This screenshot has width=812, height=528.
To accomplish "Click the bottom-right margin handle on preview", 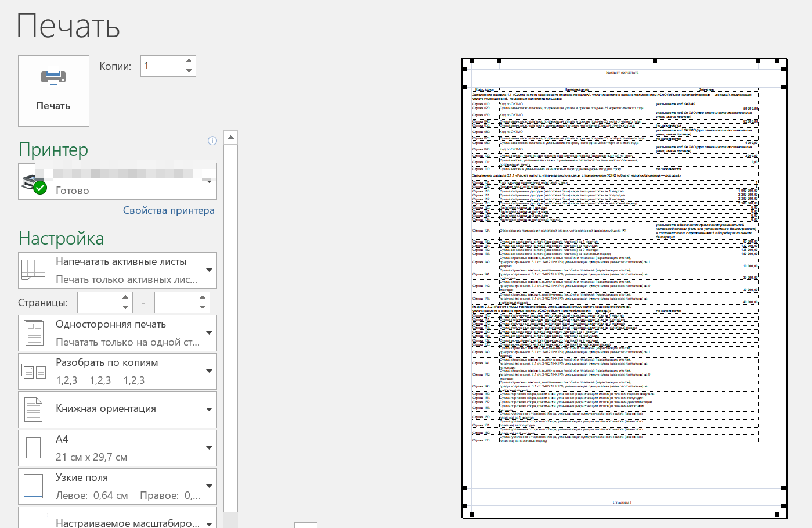I will [x=777, y=514].
